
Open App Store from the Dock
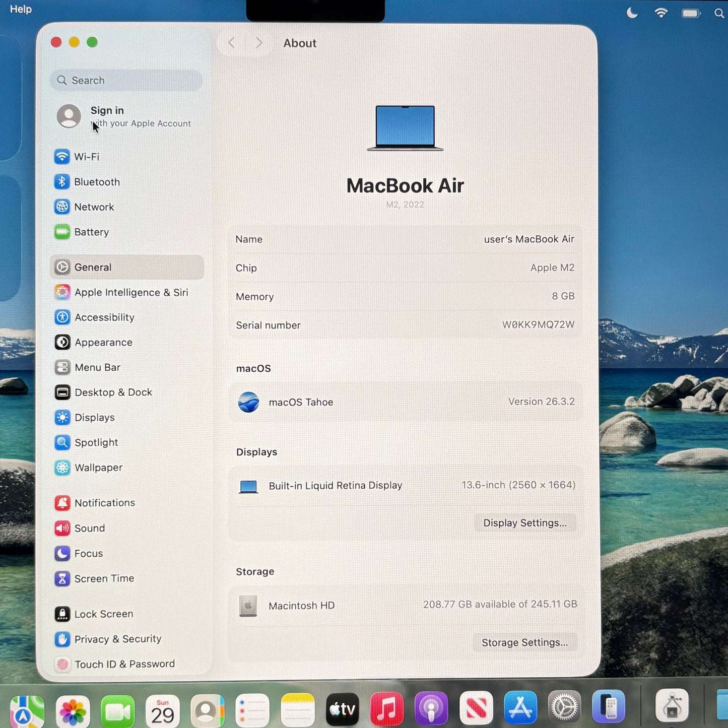click(521, 708)
